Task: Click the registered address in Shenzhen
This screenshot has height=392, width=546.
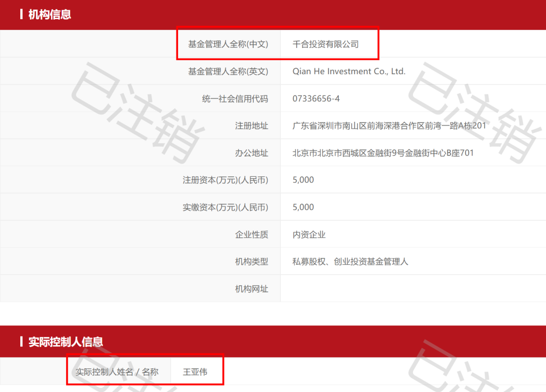Action: coord(388,126)
